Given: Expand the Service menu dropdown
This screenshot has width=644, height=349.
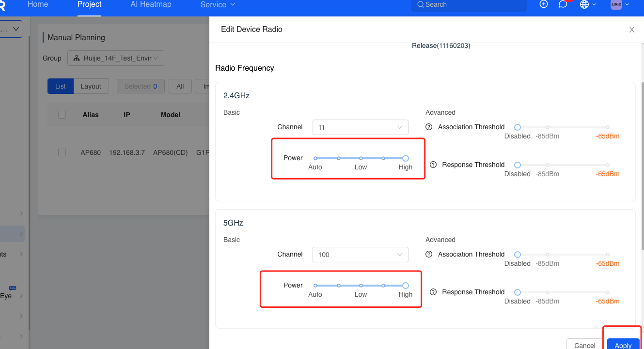Looking at the screenshot, I should [x=218, y=4].
